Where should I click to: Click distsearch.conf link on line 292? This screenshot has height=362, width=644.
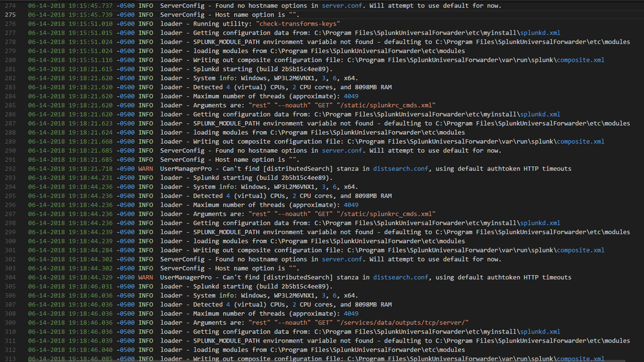[400, 169]
